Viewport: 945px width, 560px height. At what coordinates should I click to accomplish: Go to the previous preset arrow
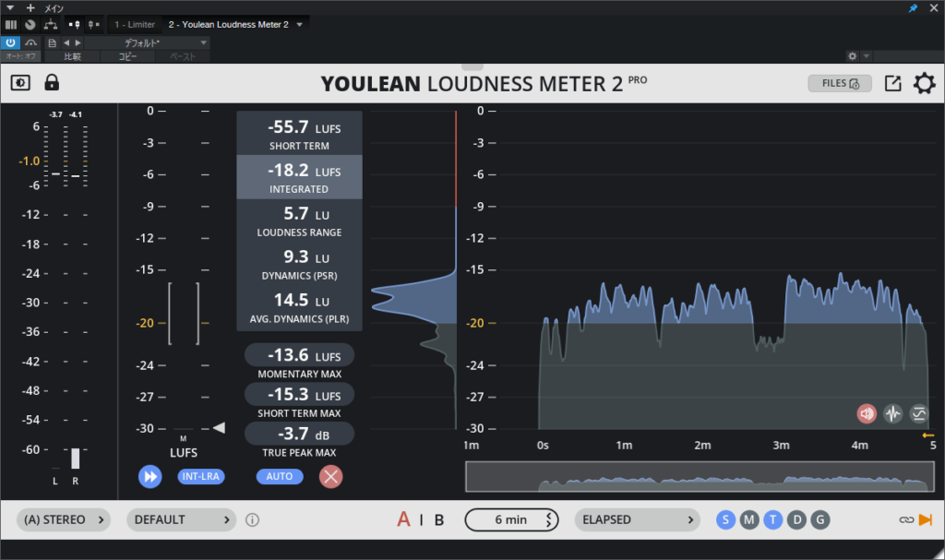tap(66, 42)
